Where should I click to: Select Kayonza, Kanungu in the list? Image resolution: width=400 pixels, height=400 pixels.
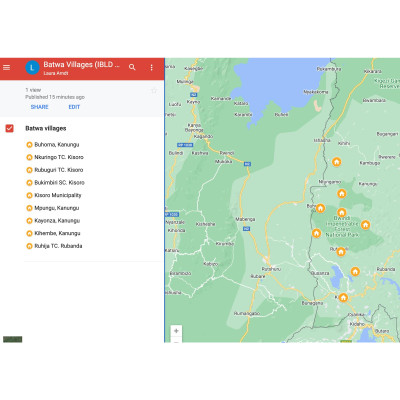(x=57, y=221)
